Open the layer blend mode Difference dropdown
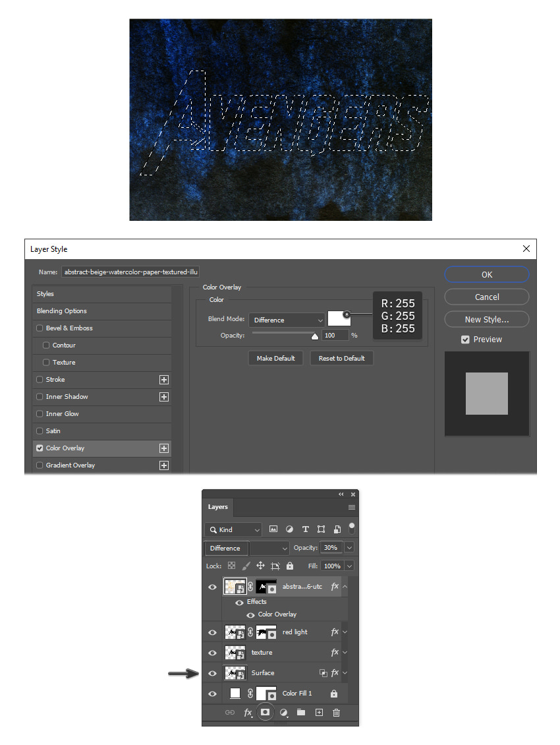This screenshot has height=745, width=560. click(x=246, y=548)
